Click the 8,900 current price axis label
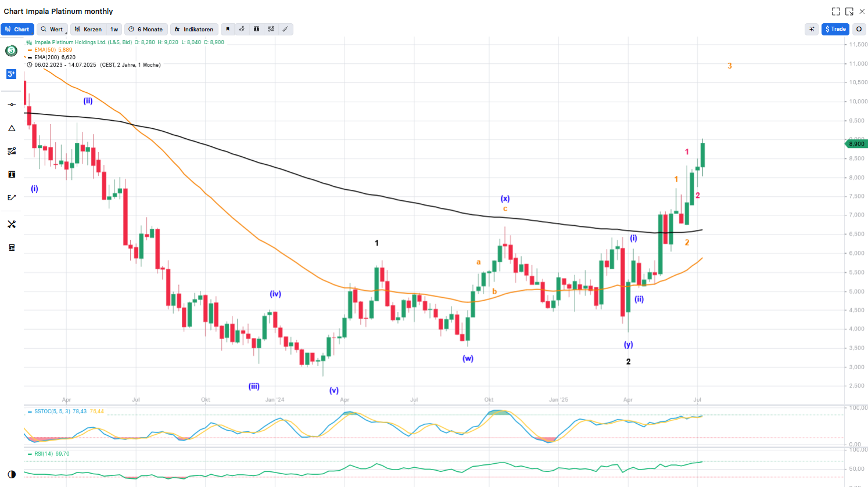The height and width of the screenshot is (487, 868). pos(856,143)
